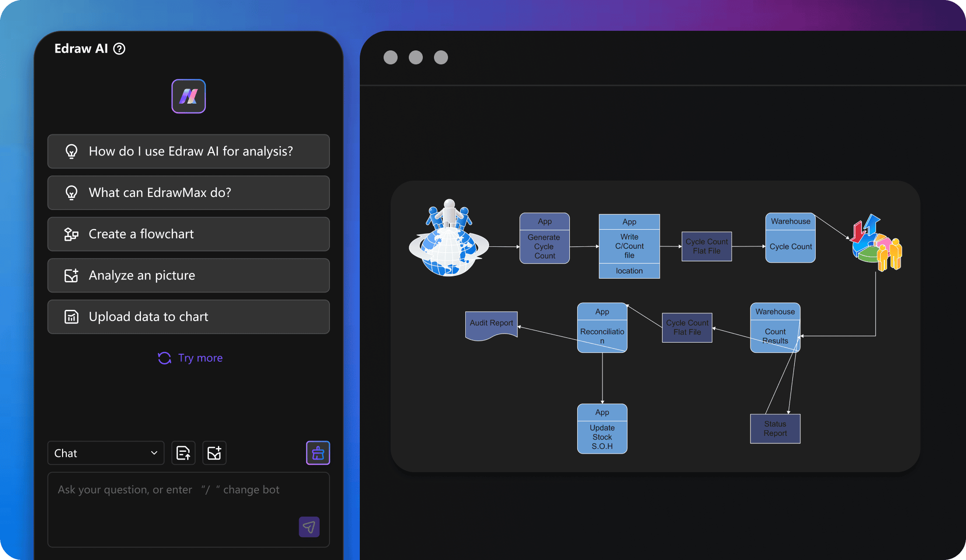
Task: Click the import/upload icon in chat toolbar
Action: pos(182,453)
